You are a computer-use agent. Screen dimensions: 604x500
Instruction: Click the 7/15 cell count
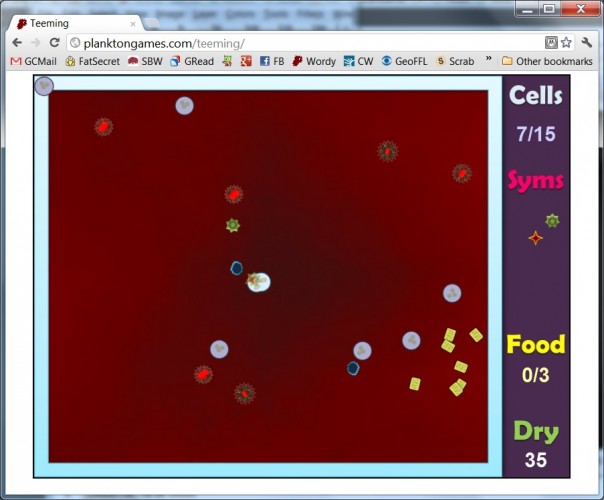(536, 134)
